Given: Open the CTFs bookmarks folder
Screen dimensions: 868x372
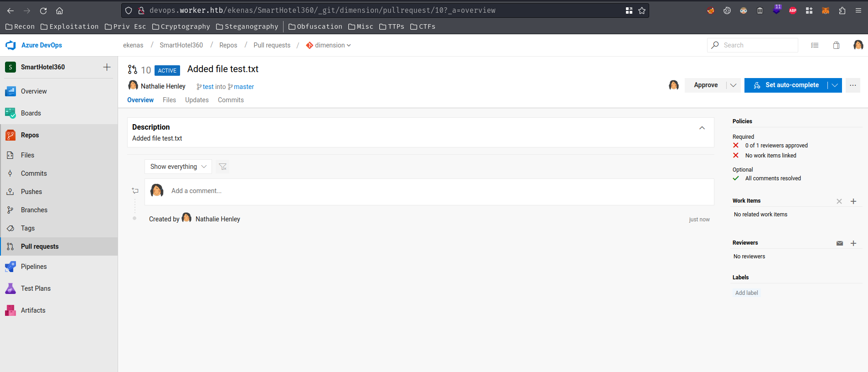Looking at the screenshot, I should (423, 26).
